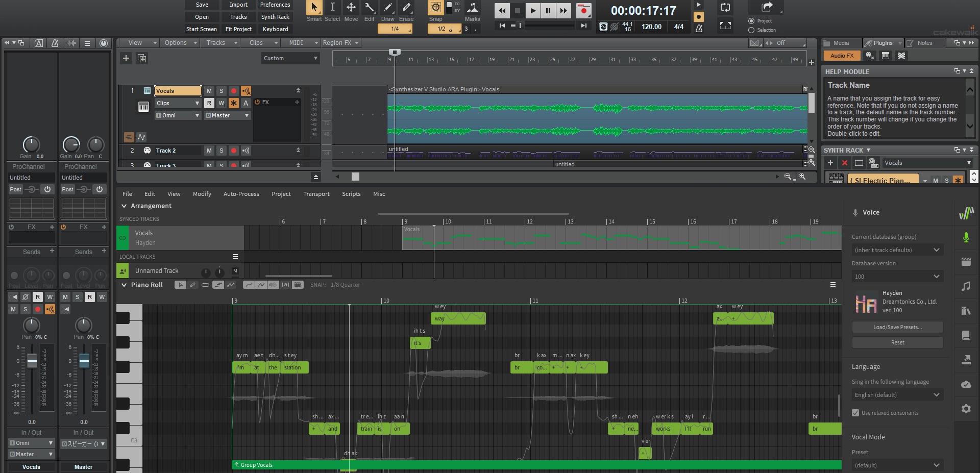Solo the Vocals track
980x473 pixels.
tap(221, 91)
